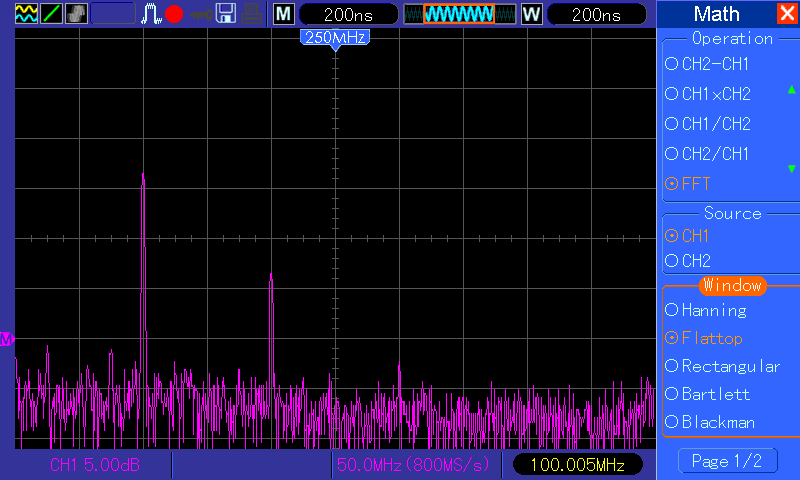Screen dimensions: 800x480
Task: Click the operation list up arrow
Action: 791,90
